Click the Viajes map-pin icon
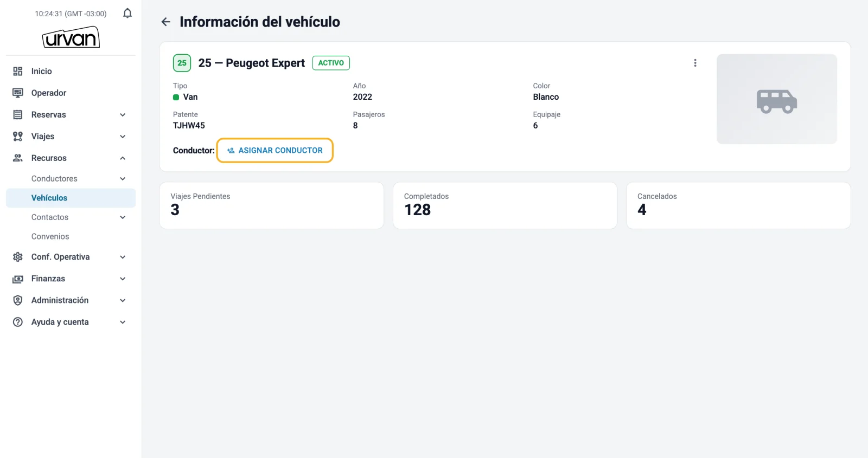Image resolution: width=868 pixels, height=458 pixels. (18, 136)
